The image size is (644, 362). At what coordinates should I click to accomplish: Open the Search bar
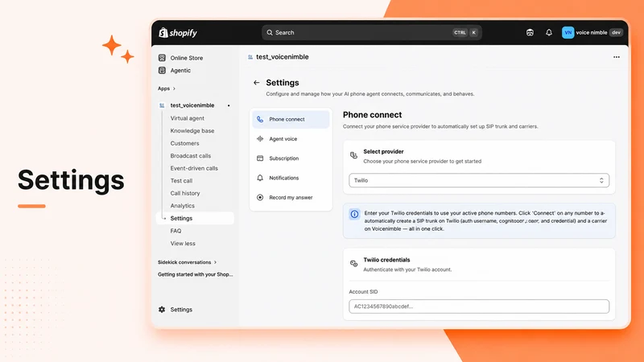click(372, 32)
